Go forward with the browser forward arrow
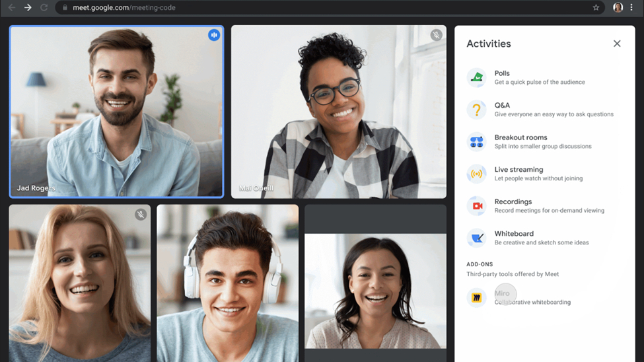644x362 pixels. 28,7
